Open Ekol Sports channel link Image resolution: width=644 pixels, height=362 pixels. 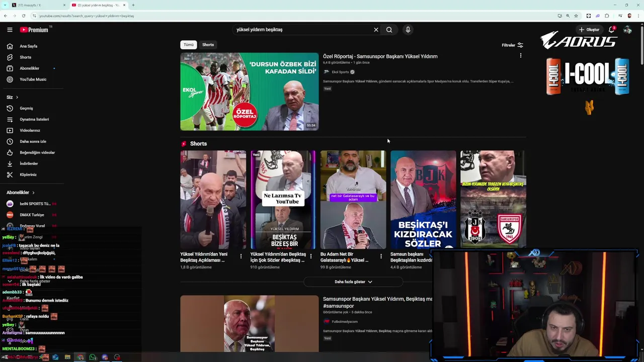pos(340,72)
